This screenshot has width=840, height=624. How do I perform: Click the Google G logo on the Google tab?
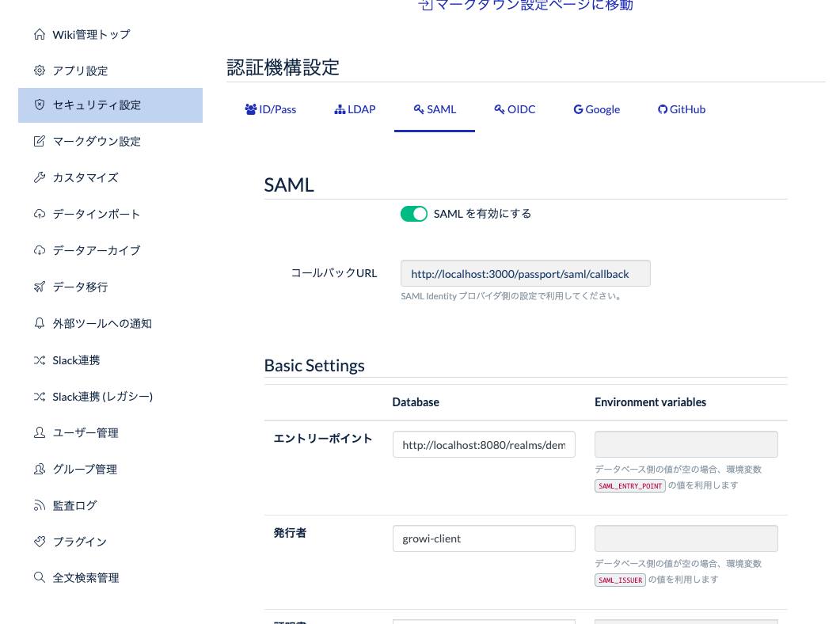click(576, 108)
